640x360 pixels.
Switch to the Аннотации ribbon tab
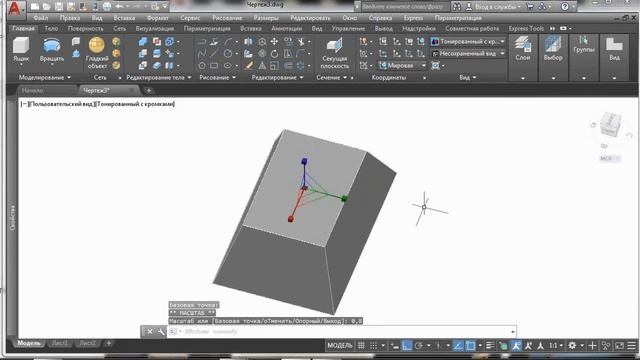pyautogui.click(x=287, y=29)
